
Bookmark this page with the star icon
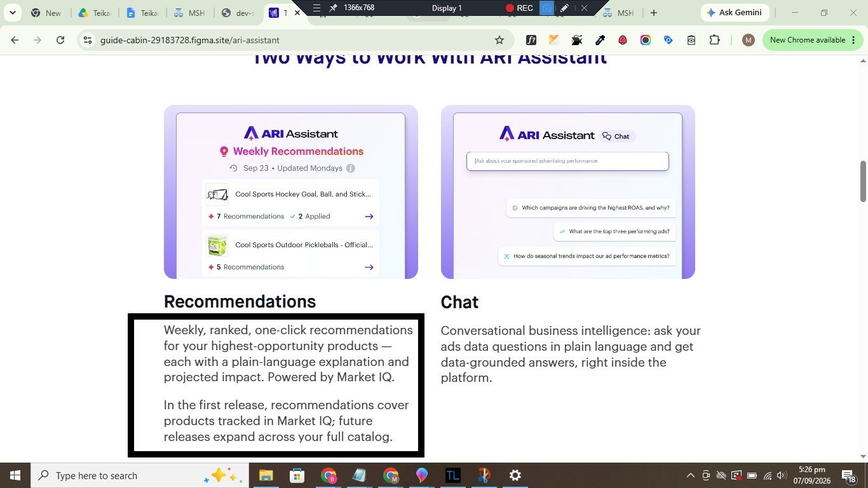point(499,40)
